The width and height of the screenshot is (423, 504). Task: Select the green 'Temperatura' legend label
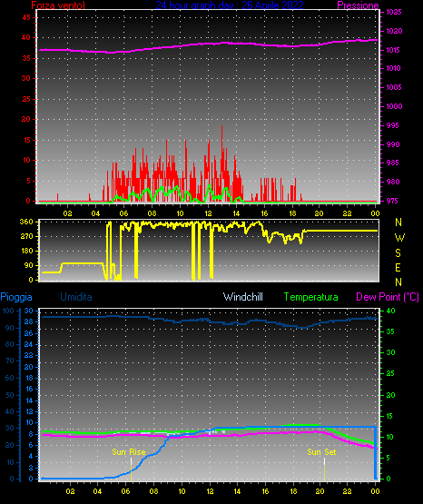pos(311,297)
